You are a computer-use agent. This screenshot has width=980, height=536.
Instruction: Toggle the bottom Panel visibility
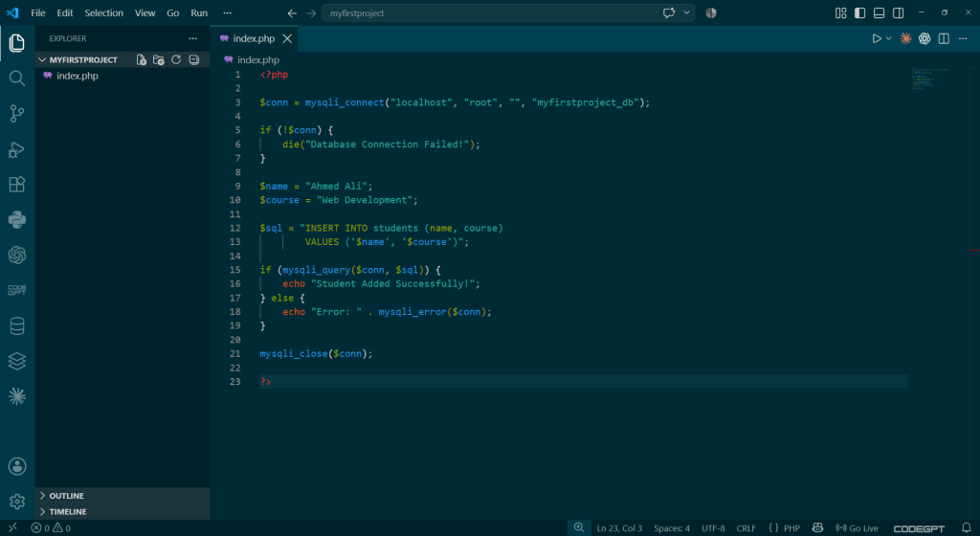click(x=879, y=13)
